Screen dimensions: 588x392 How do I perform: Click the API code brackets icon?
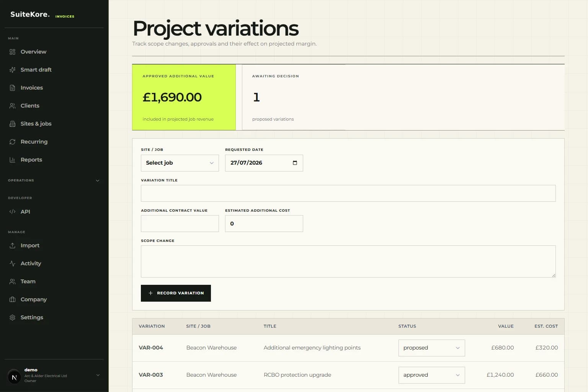click(x=12, y=211)
